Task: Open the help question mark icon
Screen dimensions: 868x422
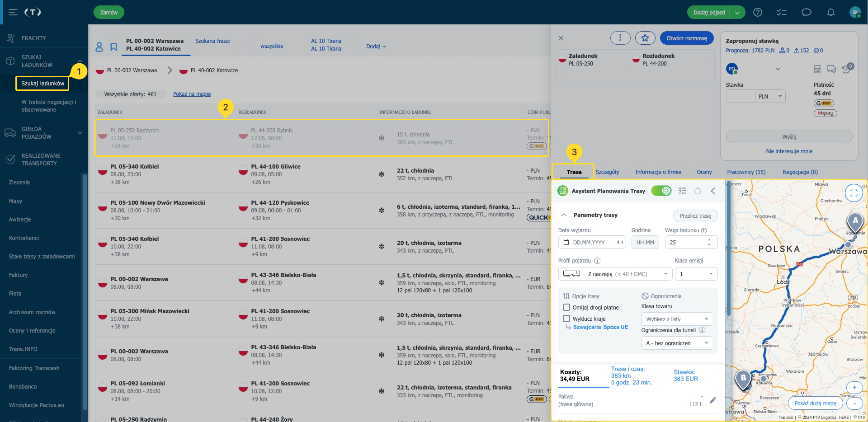Action: coord(758,12)
